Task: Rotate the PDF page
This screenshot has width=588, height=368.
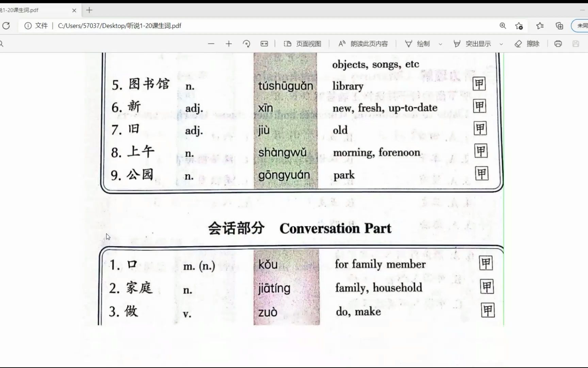Action: click(x=246, y=44)
